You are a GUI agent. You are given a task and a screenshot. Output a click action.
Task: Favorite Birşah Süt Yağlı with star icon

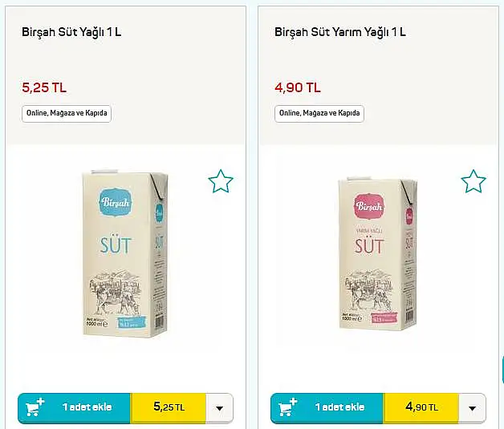(221, 181)
